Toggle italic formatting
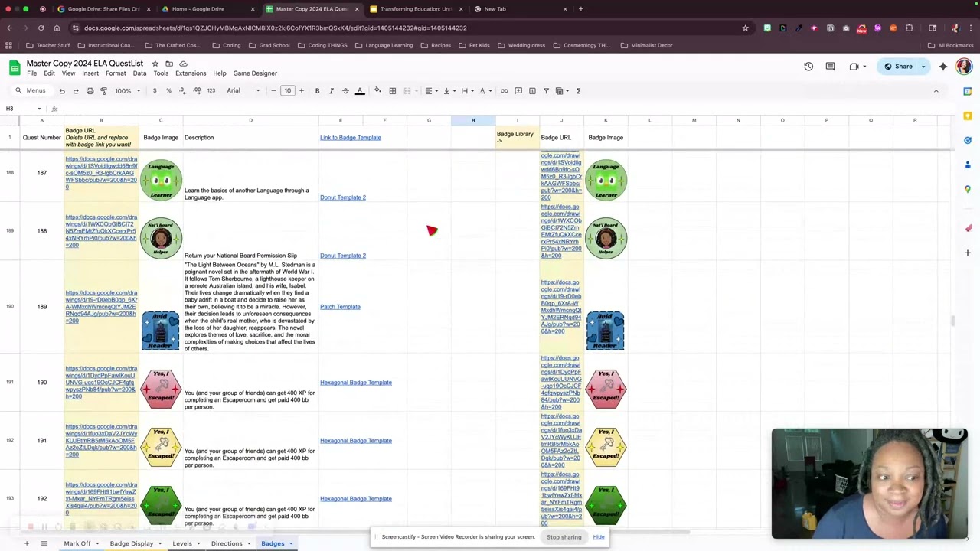Viewport: 980px width, 551px height. [x=332, y=90]
